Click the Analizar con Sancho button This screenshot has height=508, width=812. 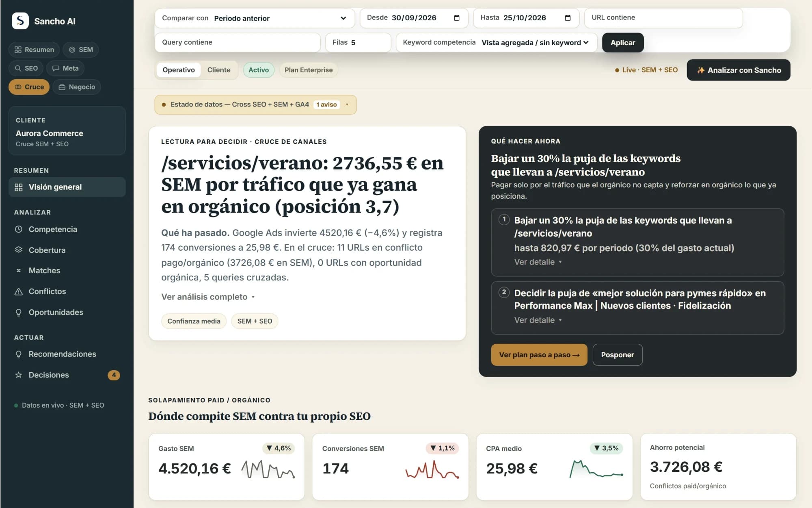click(x=739, y=70)
